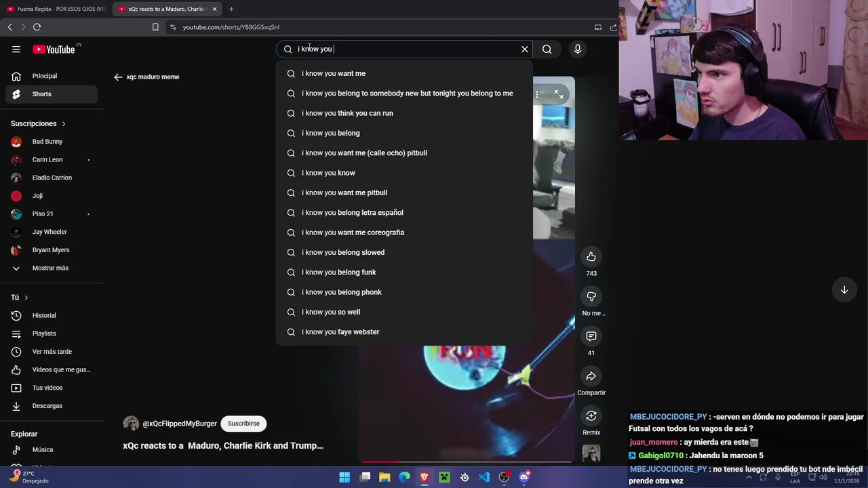Open the taskbar weather widget

(x=28, y=477)
